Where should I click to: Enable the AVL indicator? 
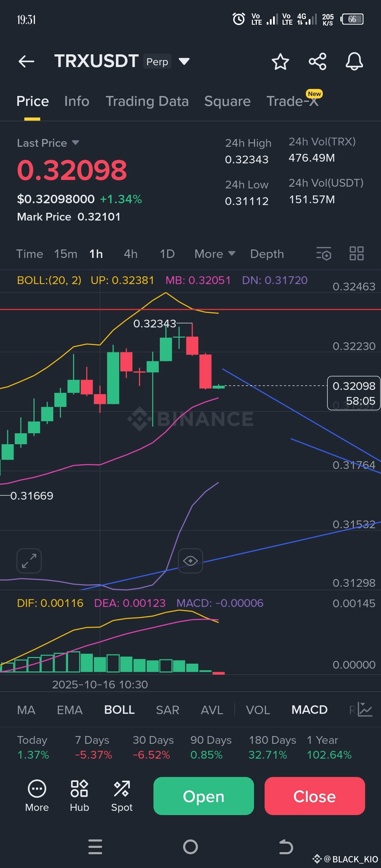pos(212,710)
